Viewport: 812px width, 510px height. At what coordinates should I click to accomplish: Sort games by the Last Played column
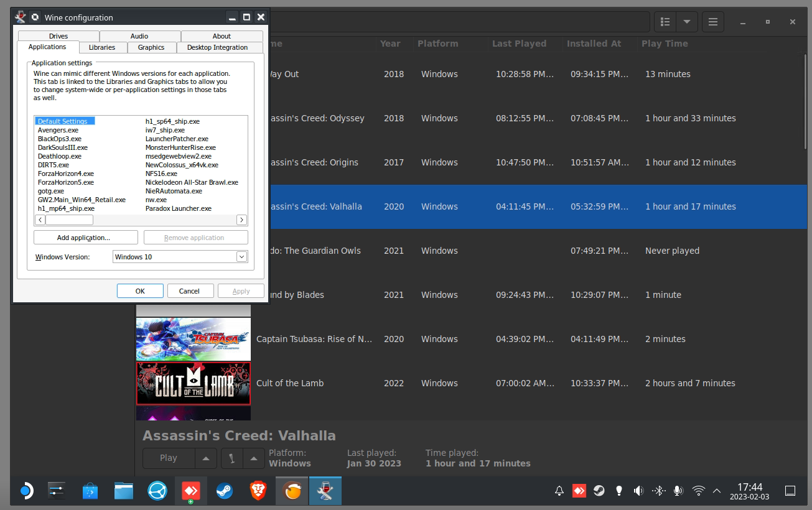point(519,44)
